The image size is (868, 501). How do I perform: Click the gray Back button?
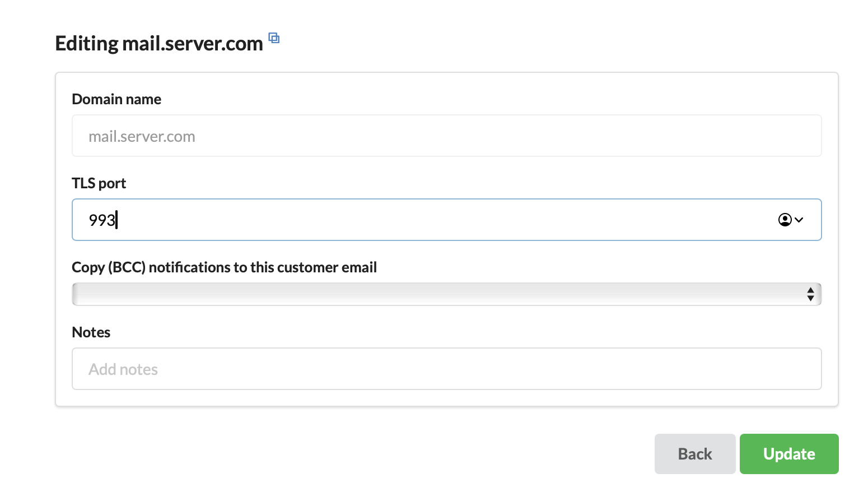695,454
